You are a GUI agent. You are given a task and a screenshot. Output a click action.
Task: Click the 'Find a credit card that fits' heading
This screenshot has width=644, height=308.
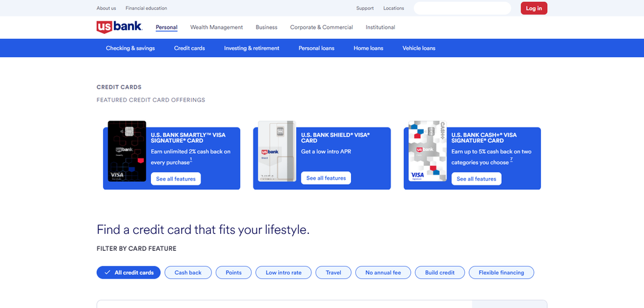pos(203,229)
